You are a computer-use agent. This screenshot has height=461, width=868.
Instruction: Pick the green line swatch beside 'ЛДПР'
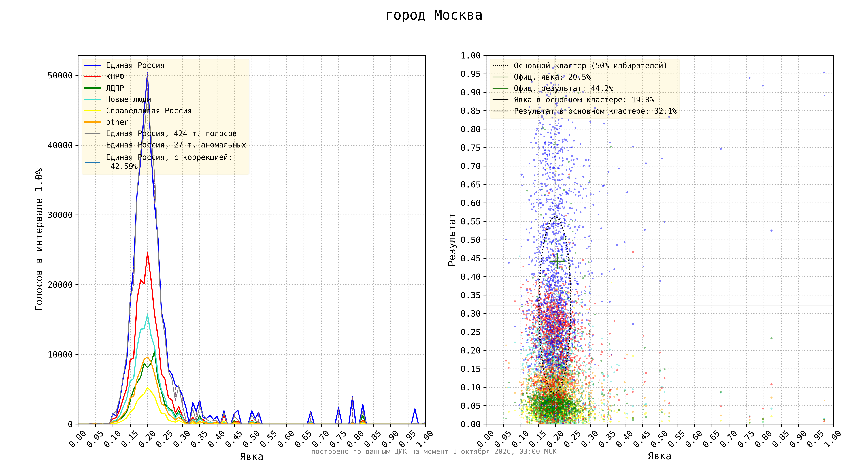[x=92, y=88]
